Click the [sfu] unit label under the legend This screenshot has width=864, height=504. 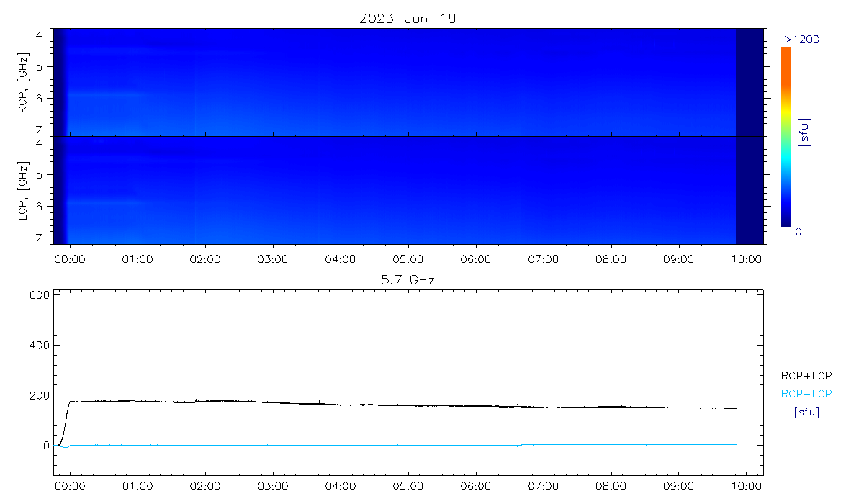pyautogui.click(x=806, y=413)
